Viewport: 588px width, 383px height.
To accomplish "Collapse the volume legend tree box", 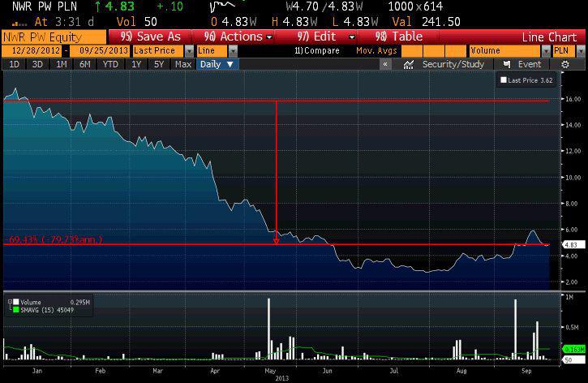I will tap(9, 302).
